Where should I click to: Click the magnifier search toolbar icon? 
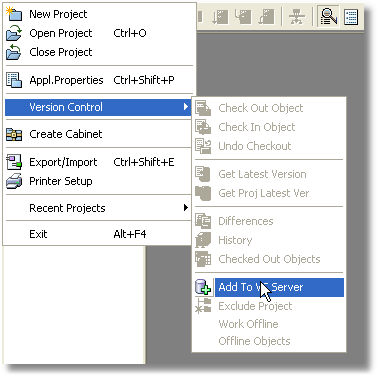click(328, 16)
